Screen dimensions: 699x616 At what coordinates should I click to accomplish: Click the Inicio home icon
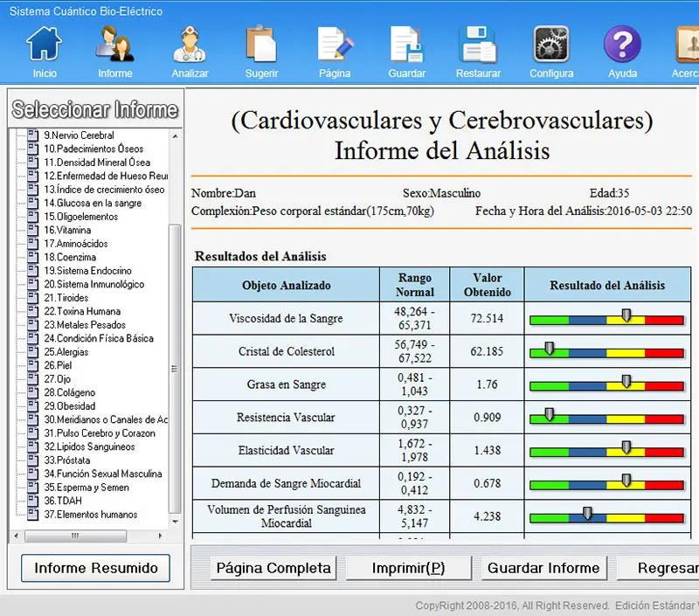[x=45, y=45]
